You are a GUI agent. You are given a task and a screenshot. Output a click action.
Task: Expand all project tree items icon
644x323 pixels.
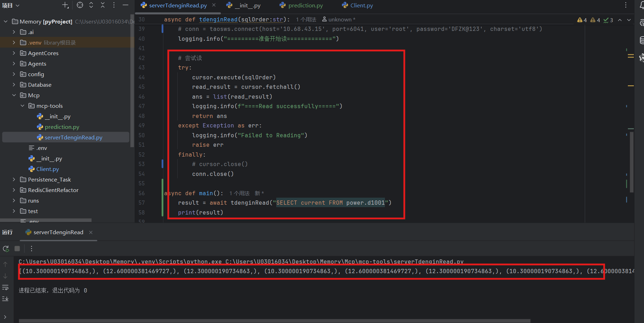(91, 5)
